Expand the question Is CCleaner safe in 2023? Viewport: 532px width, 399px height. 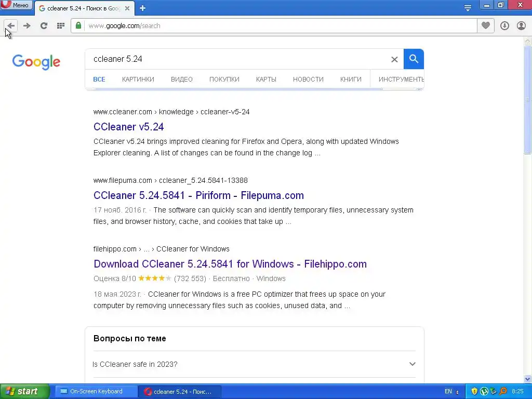254,364
